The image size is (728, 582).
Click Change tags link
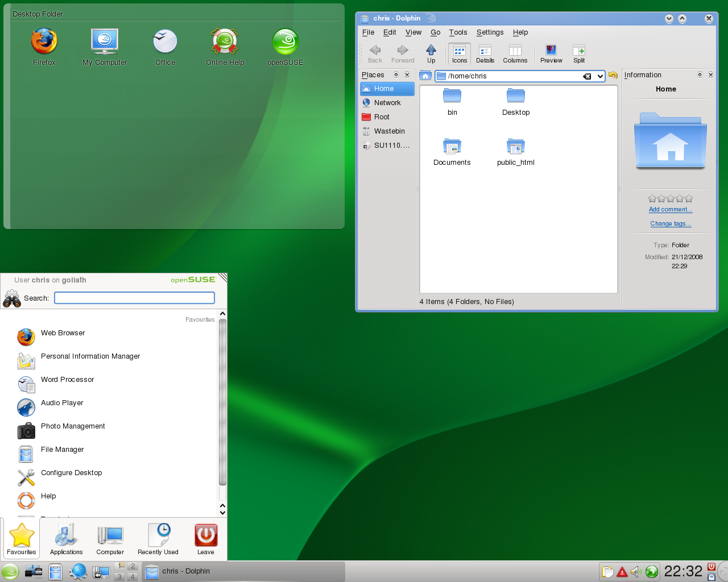point(671,224)
